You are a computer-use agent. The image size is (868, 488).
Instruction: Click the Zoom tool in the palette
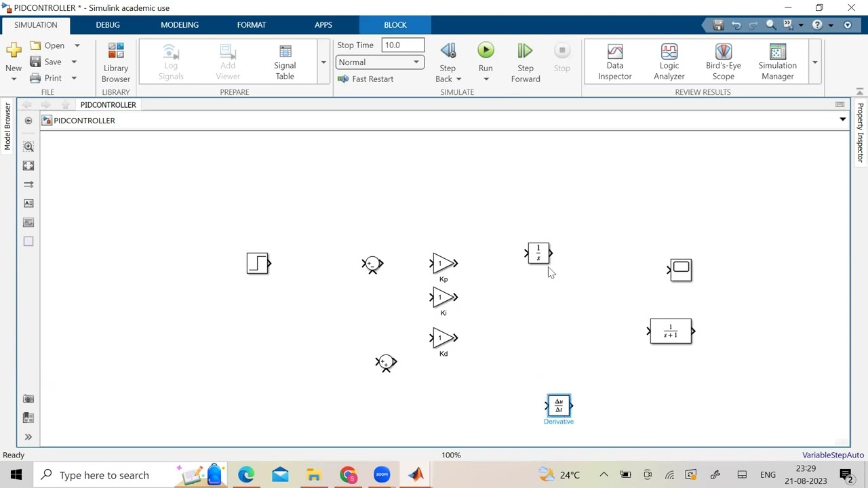[28, 146]
